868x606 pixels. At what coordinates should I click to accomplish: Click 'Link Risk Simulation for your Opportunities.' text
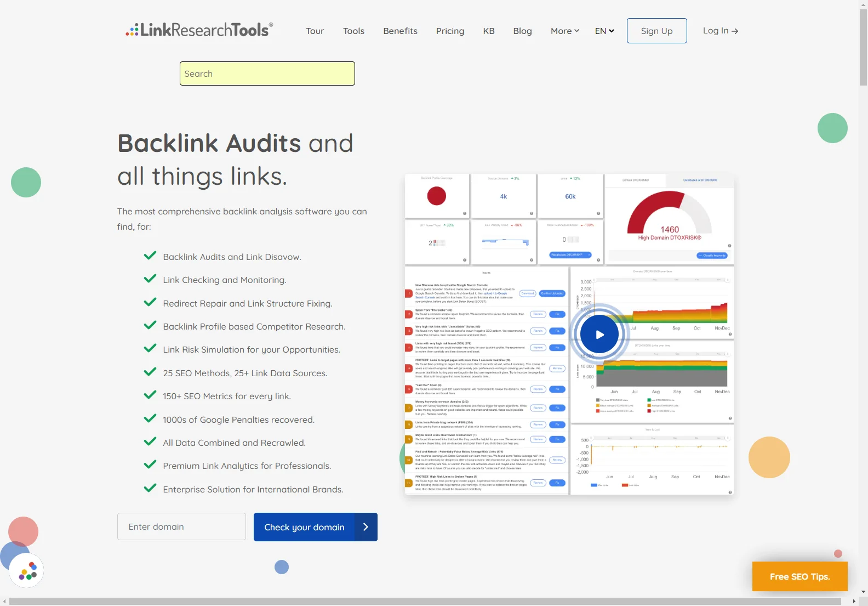(x=252, y=349)
